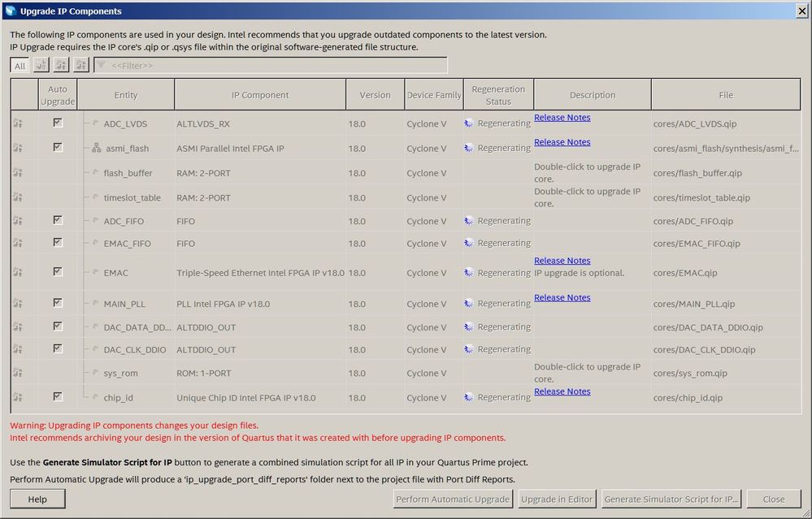
Task: Click the Upgrade in Editor button
Action: (557, 499)
